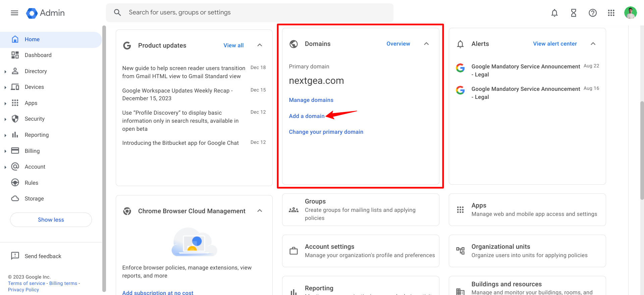Open the Google apps grid launcher
Viewport: 644px width, 295px height.
tap(611, 13)
